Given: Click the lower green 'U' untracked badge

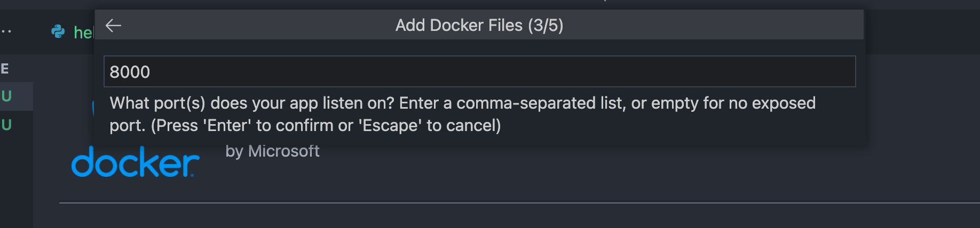Looking at the screenshot, I should pos(6,125).
